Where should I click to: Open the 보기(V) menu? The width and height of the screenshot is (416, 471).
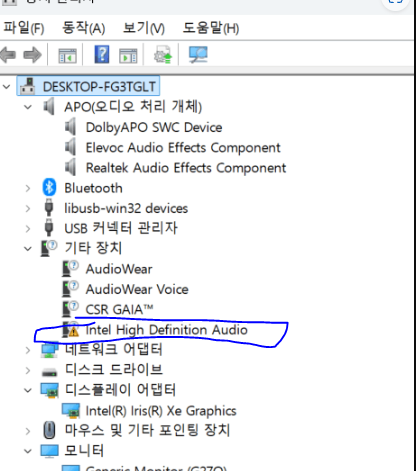click(144, 28)
